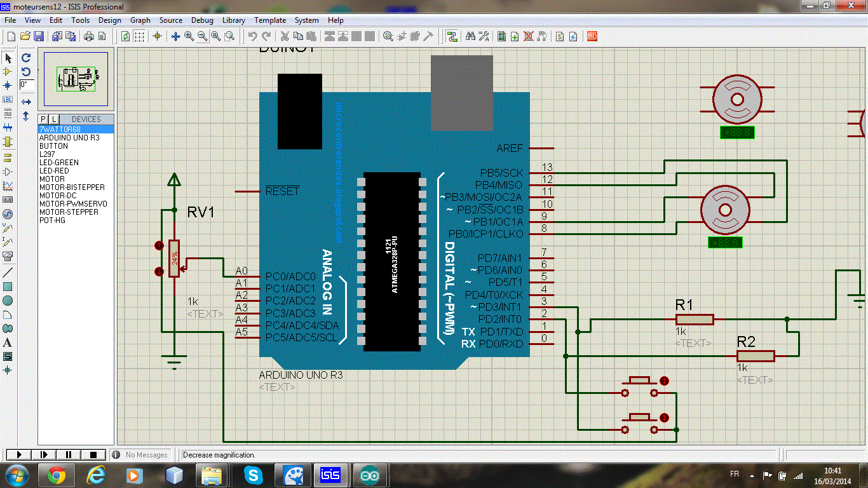Open the Debug menu
This screenshot has width=868, height=488.
click(x=201, y=20)
